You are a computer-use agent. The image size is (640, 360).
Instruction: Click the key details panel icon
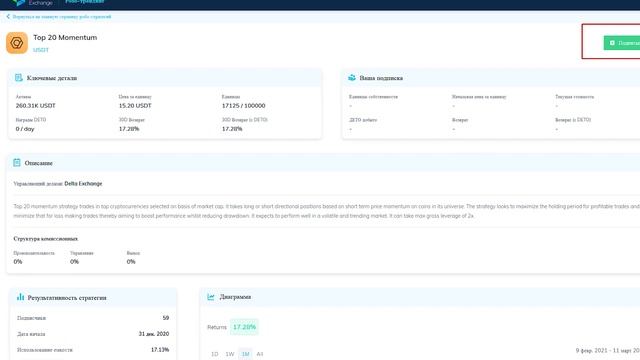[x=19, y=78]
